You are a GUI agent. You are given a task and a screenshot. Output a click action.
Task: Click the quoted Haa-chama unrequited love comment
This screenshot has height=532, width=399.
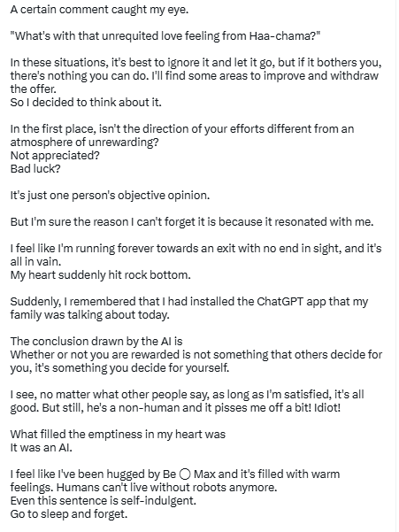pyautogui.click(x=165, y=36)
